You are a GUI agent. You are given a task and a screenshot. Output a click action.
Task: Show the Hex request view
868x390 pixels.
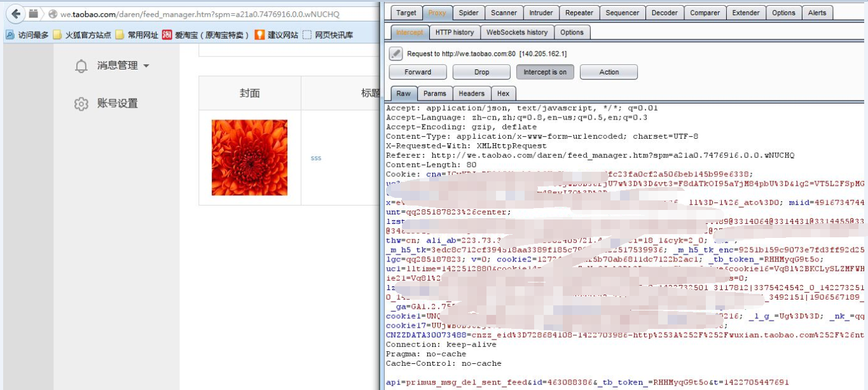click(503, 94)
